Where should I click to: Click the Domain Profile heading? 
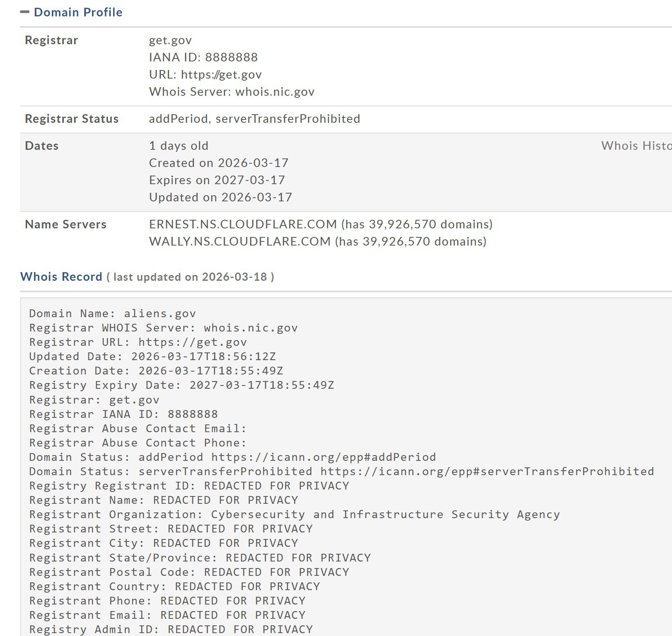click(x=78, y=12)
